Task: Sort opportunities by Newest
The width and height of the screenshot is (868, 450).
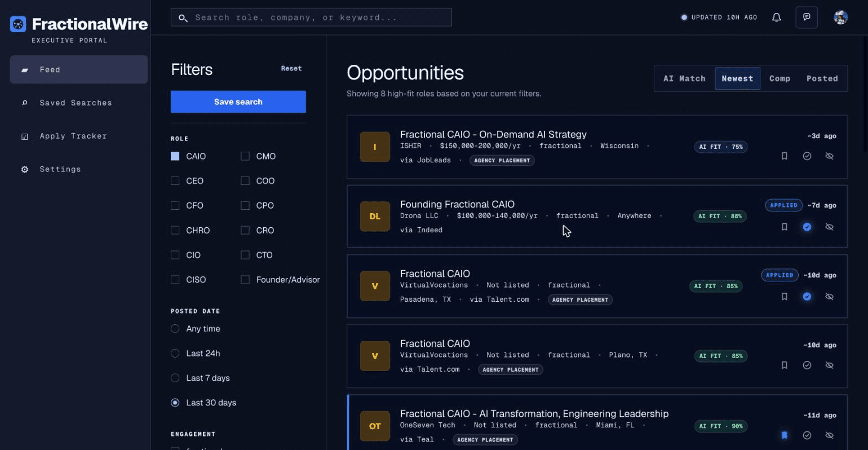Action: pyautogui.click(x=737, y=78)
